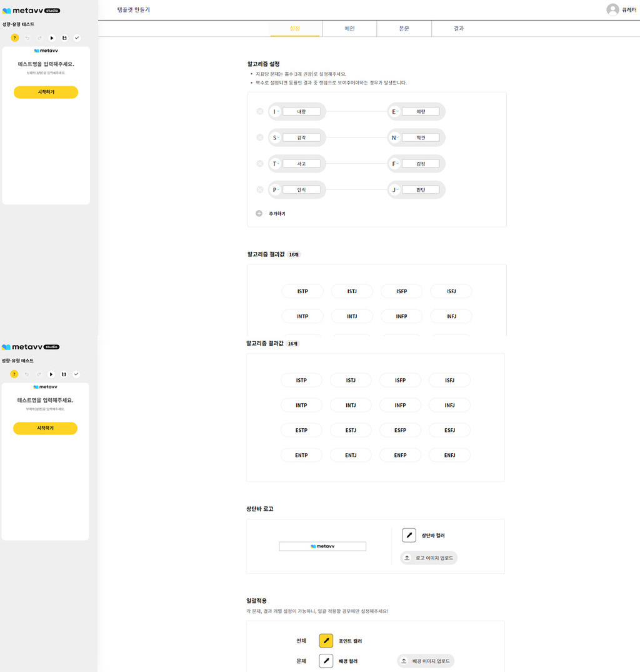The image size is (640, 672).
Task: Click the 템플릿 만들기 header text
Action: click(134, 10)
